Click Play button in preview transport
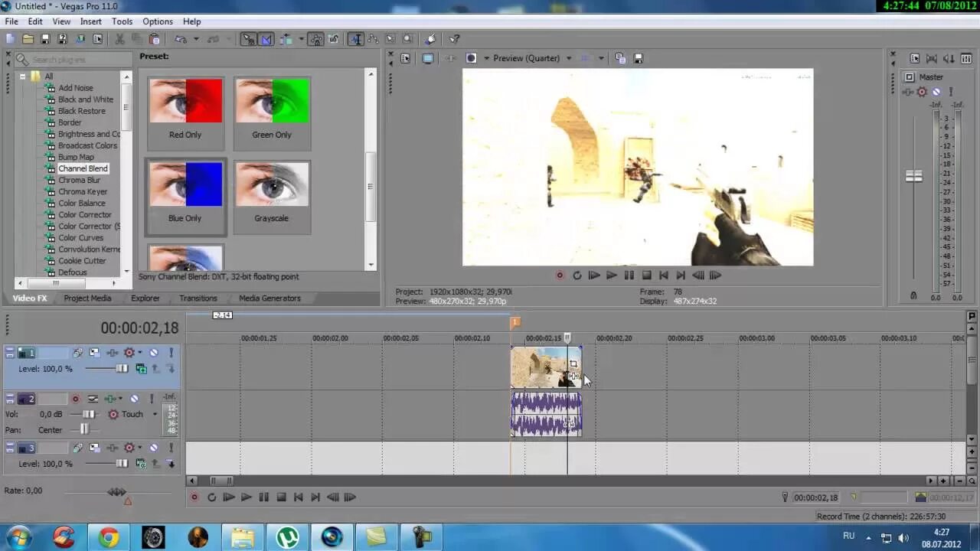Screen dimensions: 980x551 click(x=611, y=275)
